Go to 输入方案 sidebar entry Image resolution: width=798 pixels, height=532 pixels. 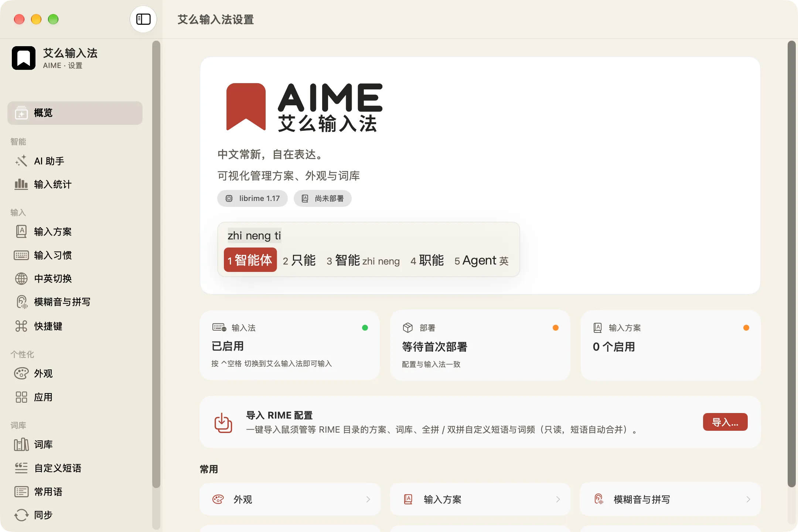(75, 232)
